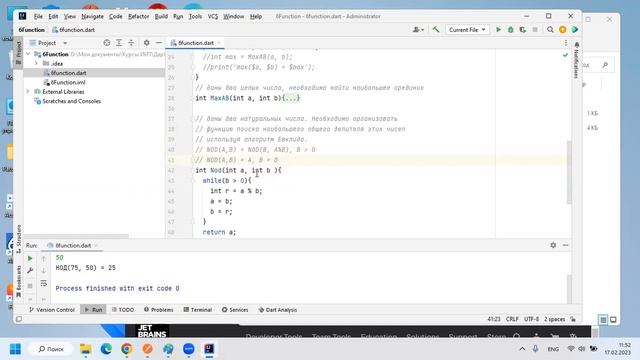This screenshot has height=360, width=640.
Task: Open Services tool window
Action: [x=235, y=310]
